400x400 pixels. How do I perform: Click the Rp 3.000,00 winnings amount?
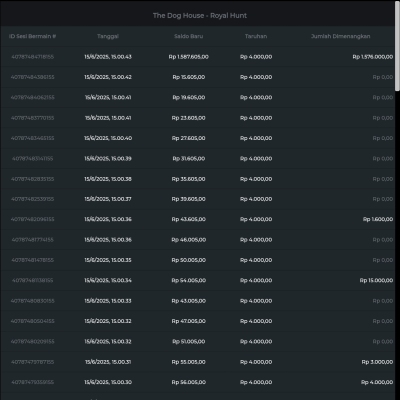point(377,362)
